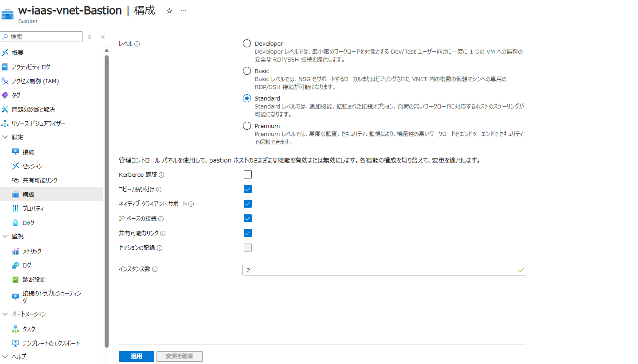
Task: Click the 接続 monitor icon
Action: point(16,152)
